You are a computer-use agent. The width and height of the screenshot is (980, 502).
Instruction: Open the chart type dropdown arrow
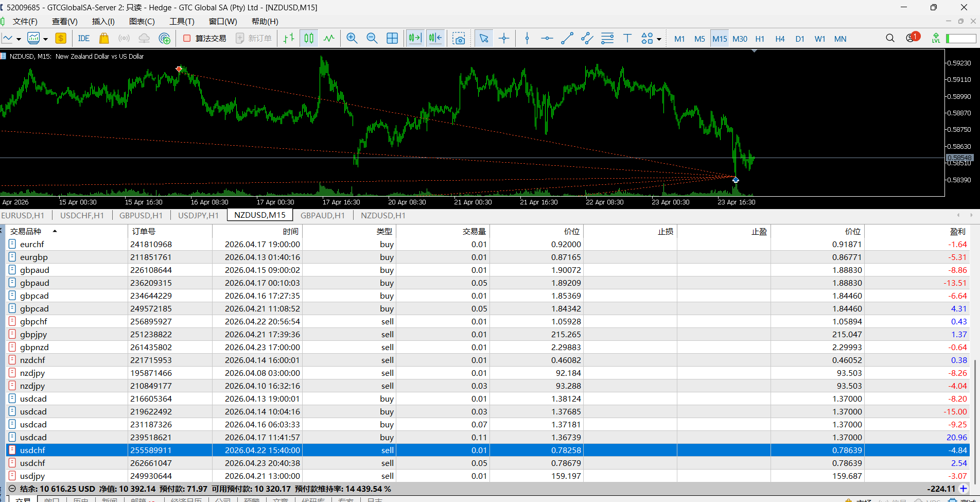click(x=19, y=39)
